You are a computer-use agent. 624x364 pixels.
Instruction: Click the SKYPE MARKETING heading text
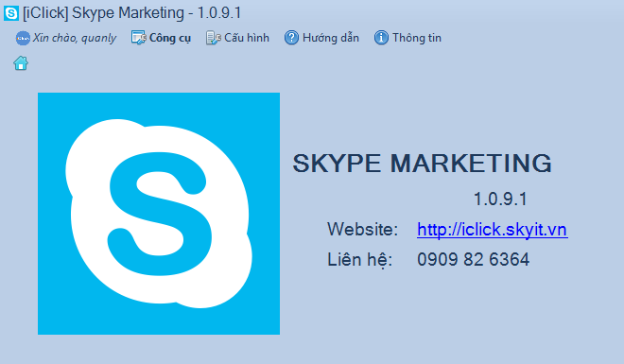[423, 164]
